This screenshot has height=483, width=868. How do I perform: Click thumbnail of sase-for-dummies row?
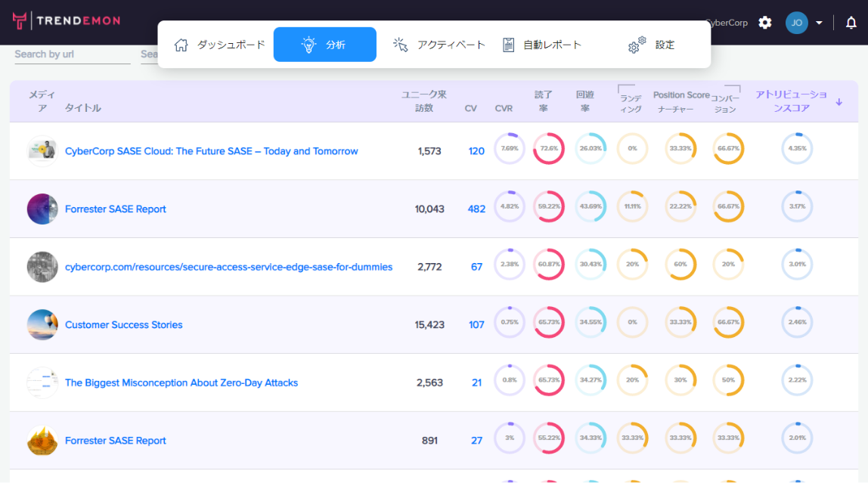[42, 267]
